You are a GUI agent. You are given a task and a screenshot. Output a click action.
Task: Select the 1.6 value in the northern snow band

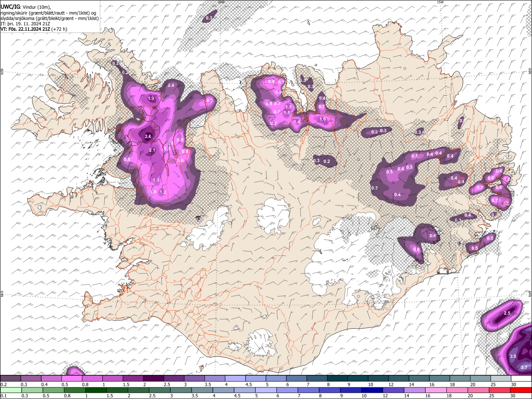coord(323,119)
